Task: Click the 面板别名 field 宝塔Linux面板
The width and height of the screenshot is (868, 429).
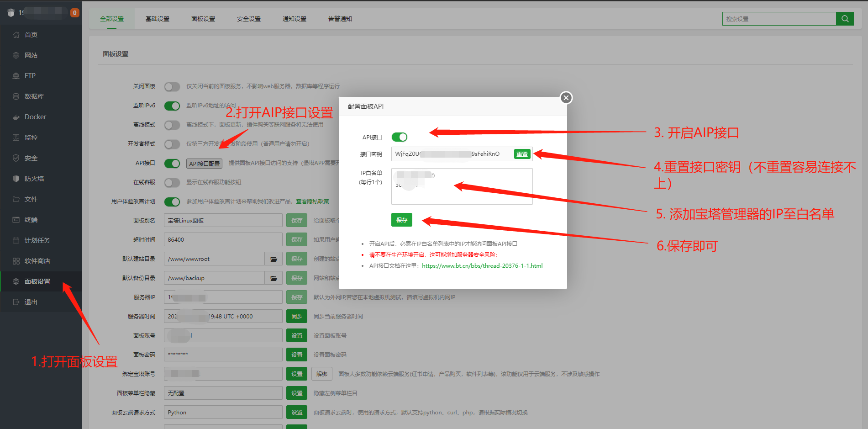Action: [x=223, y=221]
